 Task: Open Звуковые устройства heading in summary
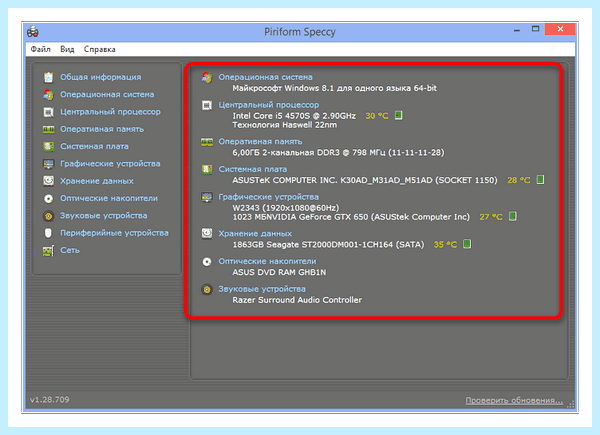262,289
